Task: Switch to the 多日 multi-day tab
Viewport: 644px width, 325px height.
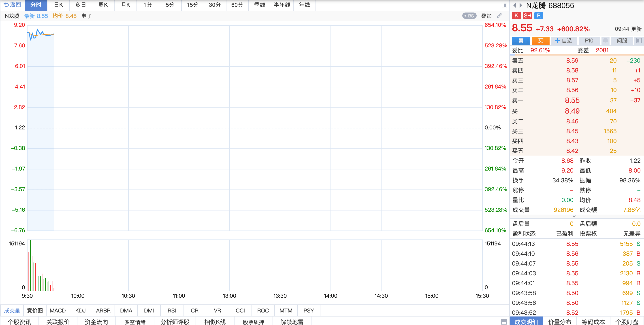Action: point(81,5)
